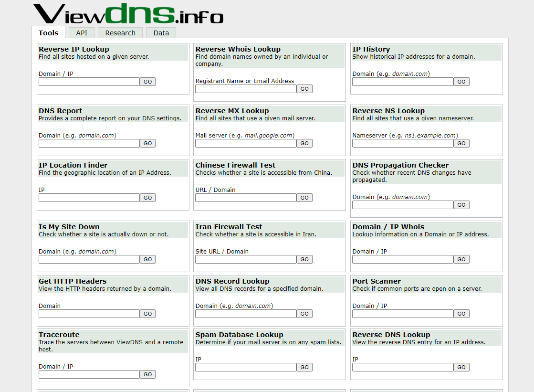Screen dimensions: 534x392
Task: Click GO for Traceroute
Action: [x=148, y=375]
